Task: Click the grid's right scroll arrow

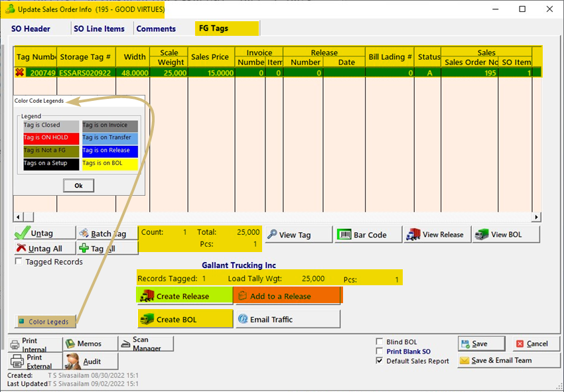Action: (536, 217)
